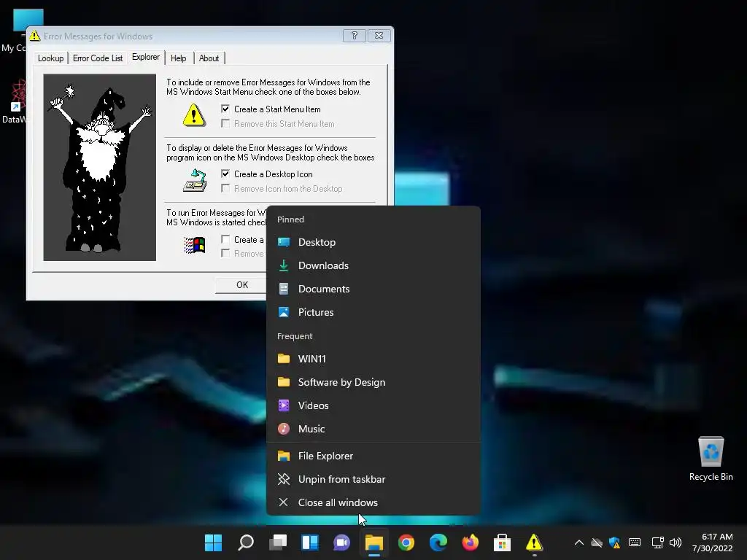The height and width of the screenshot is (560, 747).
Task: Select the Explorer tab
Action: [146, 57]
